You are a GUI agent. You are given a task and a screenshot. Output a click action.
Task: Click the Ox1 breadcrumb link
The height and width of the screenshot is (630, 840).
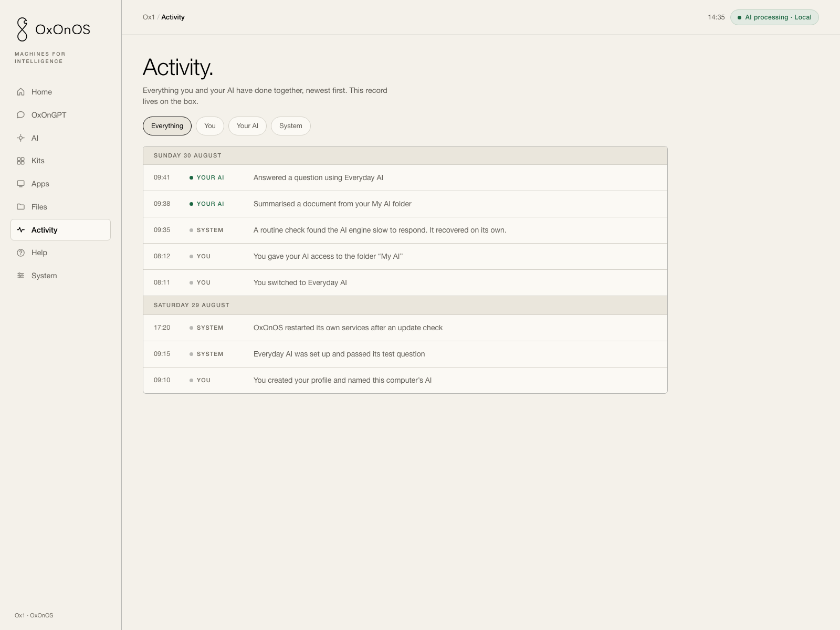[149, 17]
